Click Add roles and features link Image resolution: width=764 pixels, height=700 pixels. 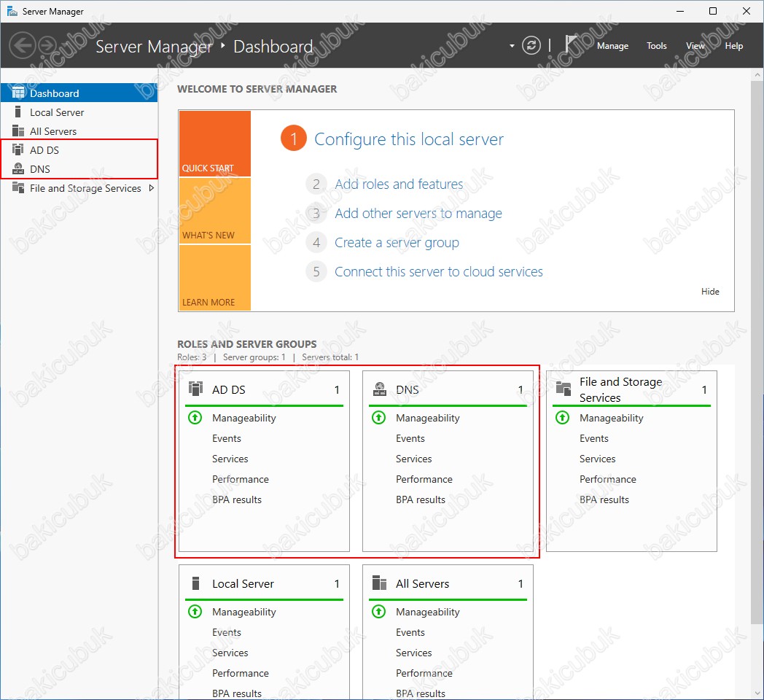[399, 184]
